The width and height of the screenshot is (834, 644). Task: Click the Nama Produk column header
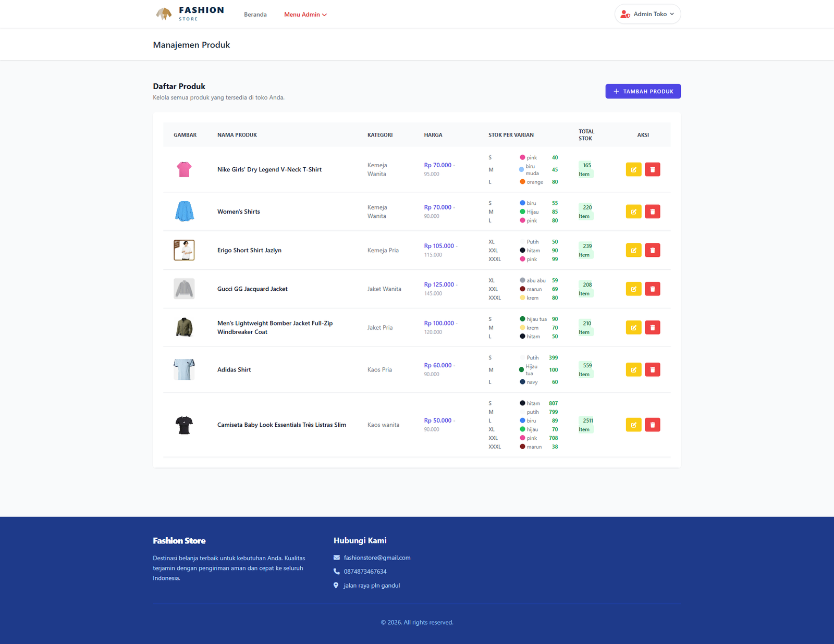click(237, 135)
